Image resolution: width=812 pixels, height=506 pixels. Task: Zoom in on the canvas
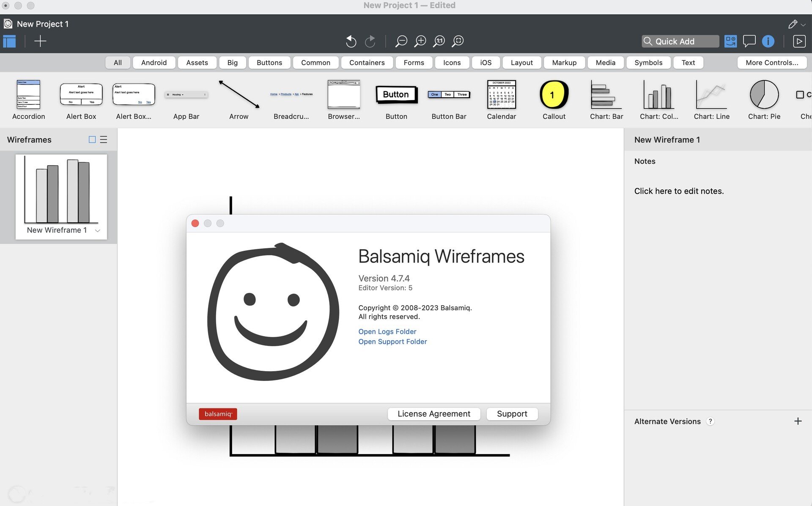[420, 41]
